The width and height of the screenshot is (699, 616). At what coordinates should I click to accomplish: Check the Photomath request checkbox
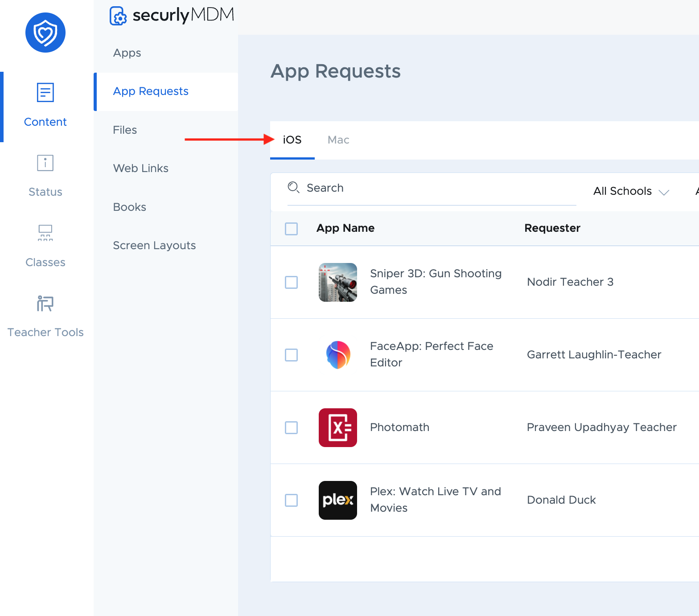tap(291, 427)
